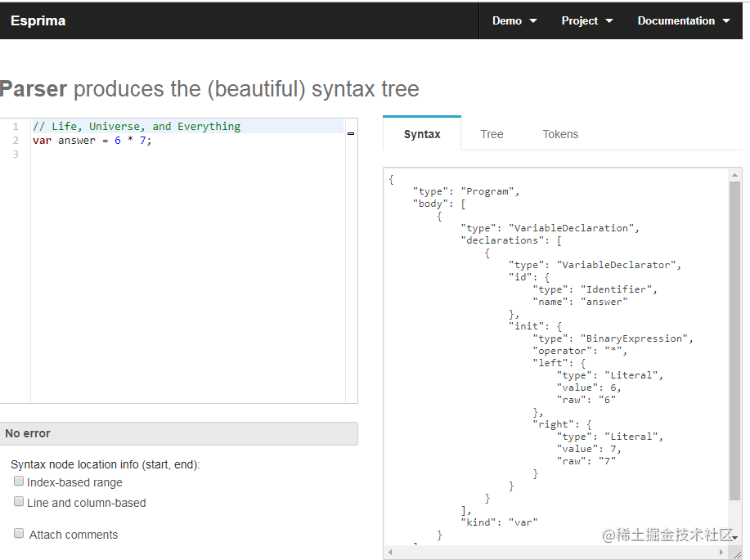Click the scroll-up arrow of the syntax output
The height and width of the screenshot is (560, 750).
(734, 175)
